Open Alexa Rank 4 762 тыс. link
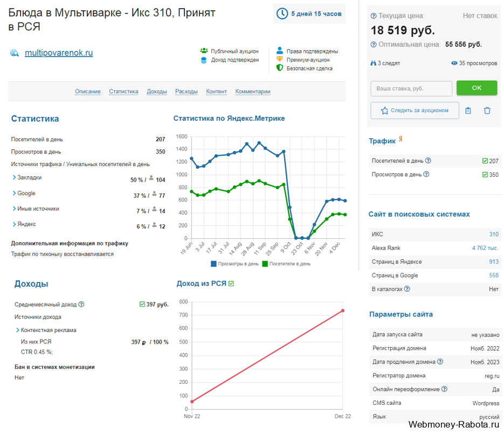Screen dimensions: 504x434 click(485, 248)
